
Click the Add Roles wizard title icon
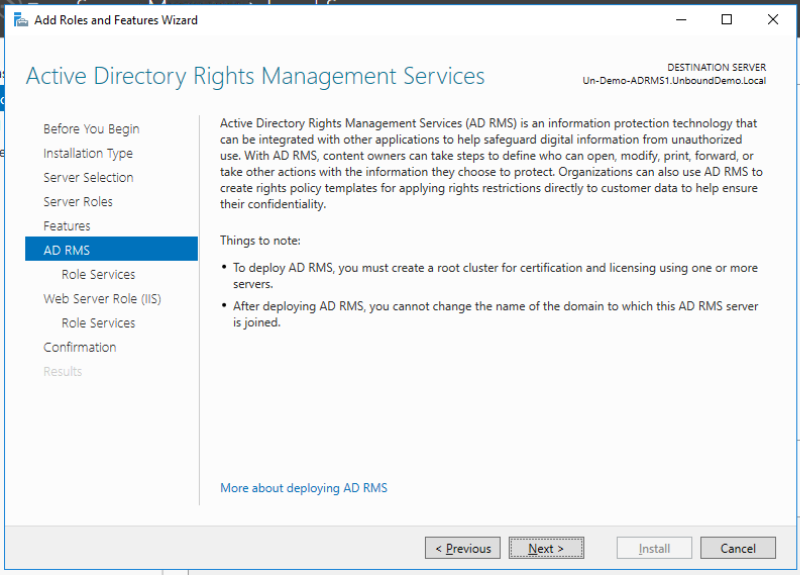point(21,20)
